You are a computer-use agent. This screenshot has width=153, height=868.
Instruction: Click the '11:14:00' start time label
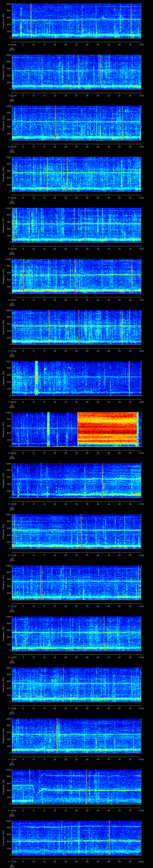(12, 708)
